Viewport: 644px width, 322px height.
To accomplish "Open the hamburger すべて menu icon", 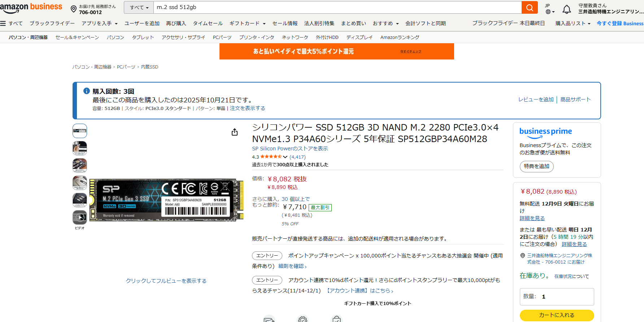I will [3, 23].
